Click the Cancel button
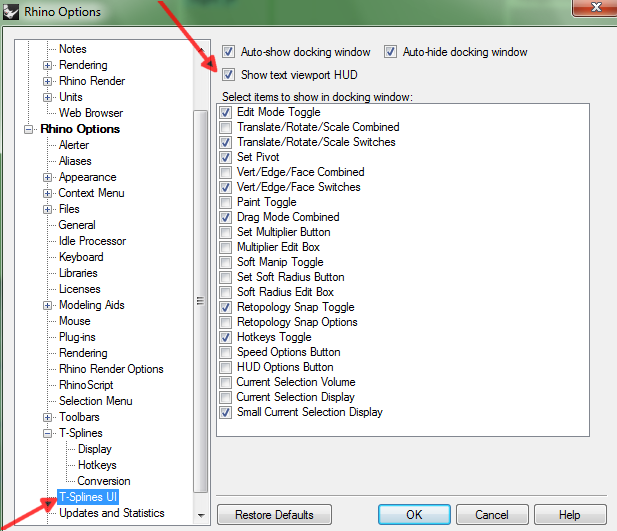The width and height of the screenshot is (617, 531). click(492, 515)
